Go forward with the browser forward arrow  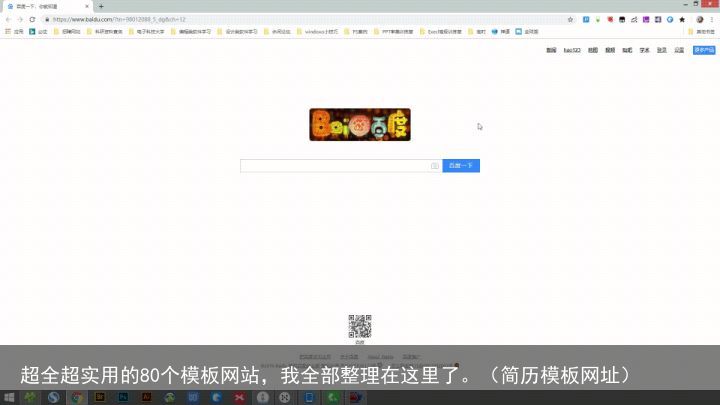click(x=20, y=19)
